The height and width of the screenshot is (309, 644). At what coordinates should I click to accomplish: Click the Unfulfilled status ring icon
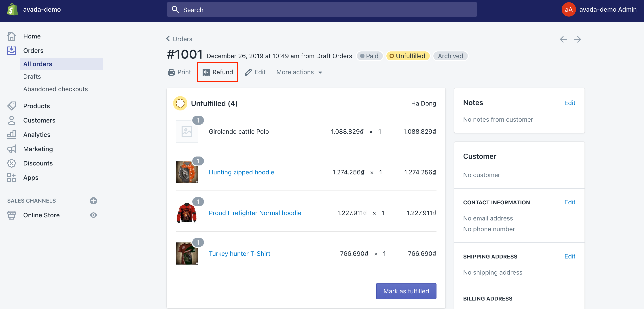(x=180, y=104)
